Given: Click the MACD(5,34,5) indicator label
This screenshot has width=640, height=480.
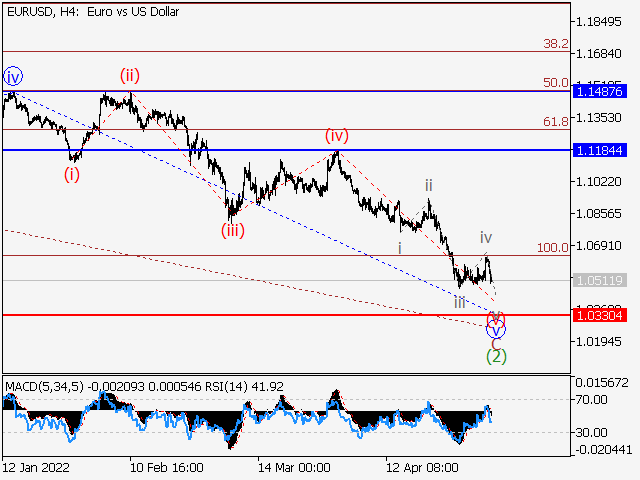Looking at the screenshot, I should point(44,387).
